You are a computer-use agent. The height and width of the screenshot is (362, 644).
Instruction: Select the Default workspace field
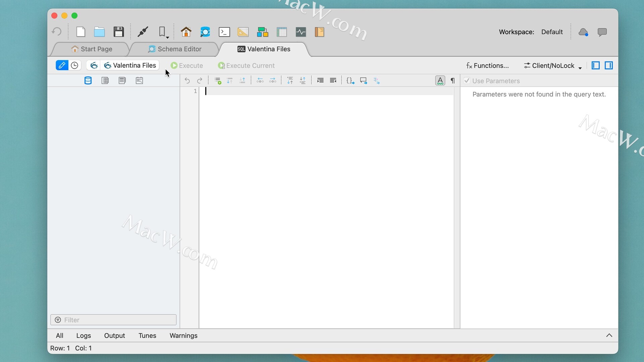[552, 32]
